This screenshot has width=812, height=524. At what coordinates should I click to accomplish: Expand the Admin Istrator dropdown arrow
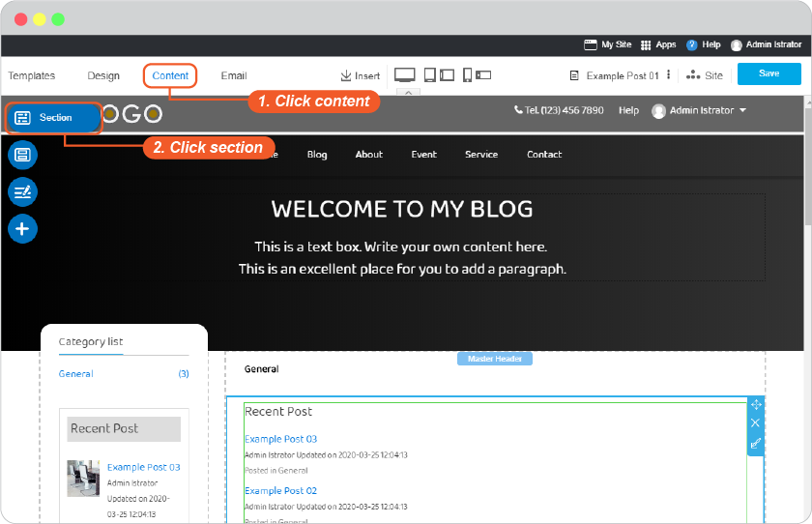tap(743, 110)
